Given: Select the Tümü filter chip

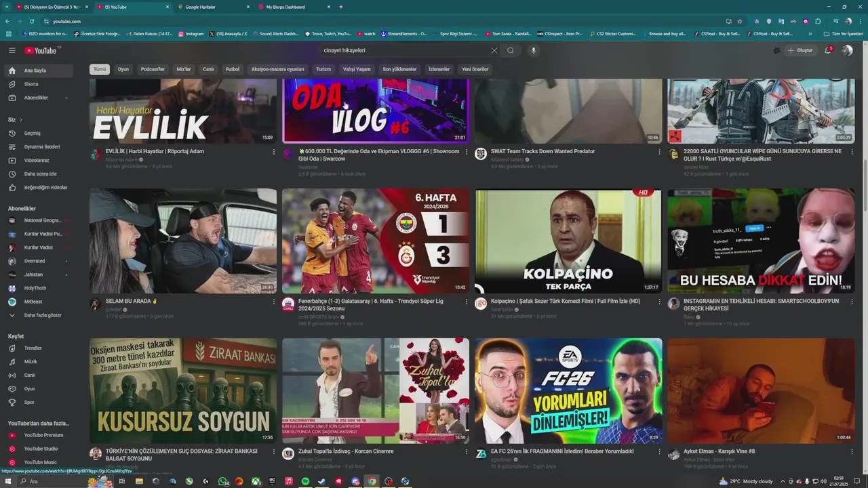Looking at the screenshot, I should click(x=100, y=69).
